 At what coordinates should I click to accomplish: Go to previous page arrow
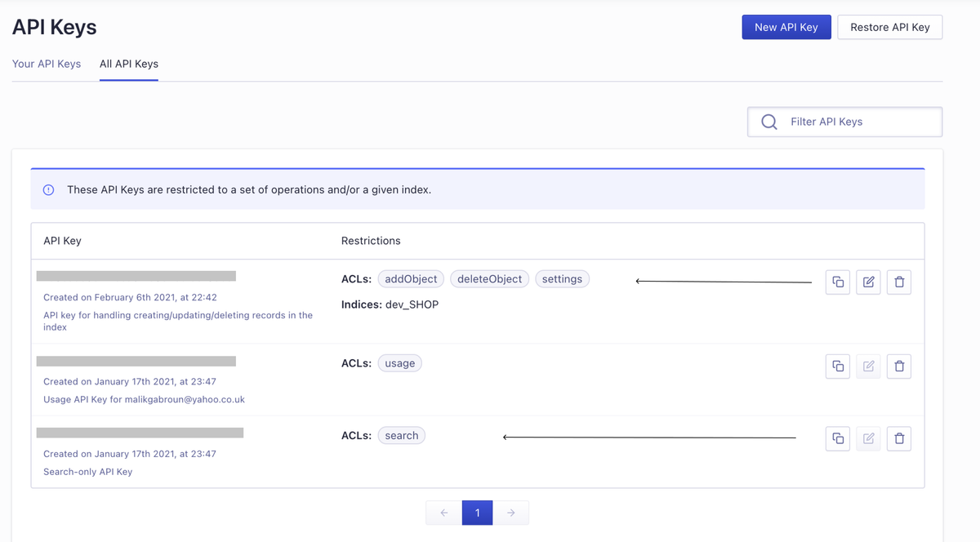(443, 513)
